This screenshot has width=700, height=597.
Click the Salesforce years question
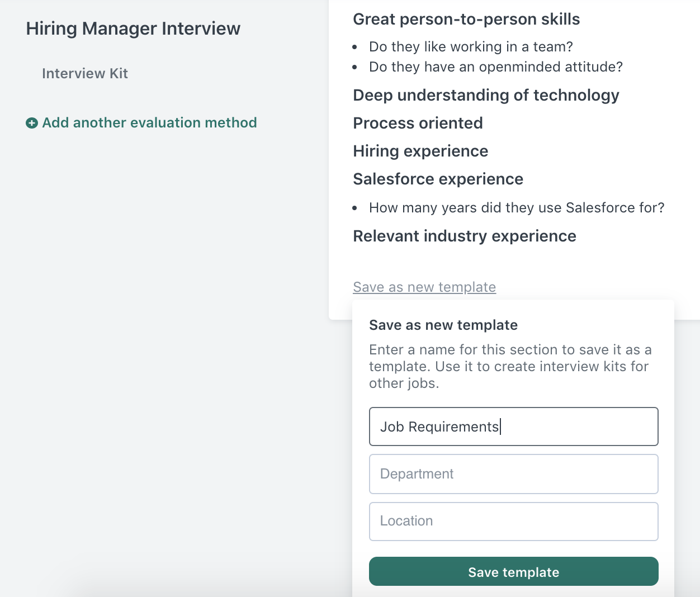pyautogui.click(x=517, y=207)
